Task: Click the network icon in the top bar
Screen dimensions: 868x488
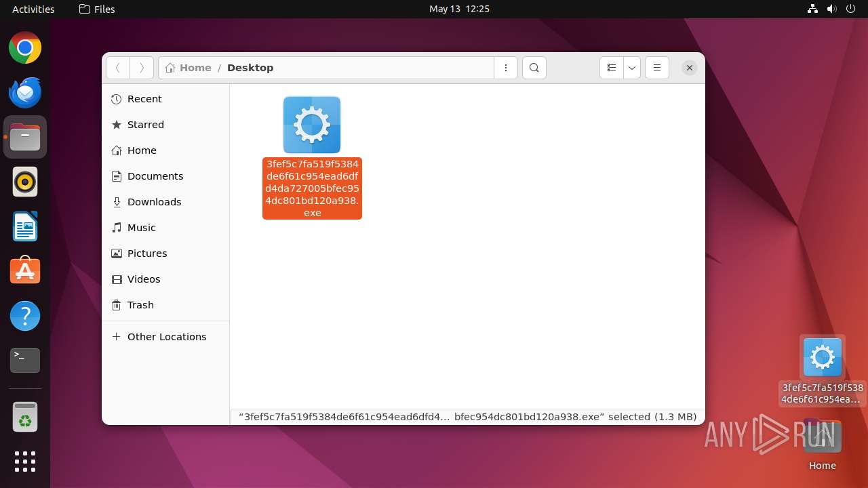Action: tap(813, 9)
